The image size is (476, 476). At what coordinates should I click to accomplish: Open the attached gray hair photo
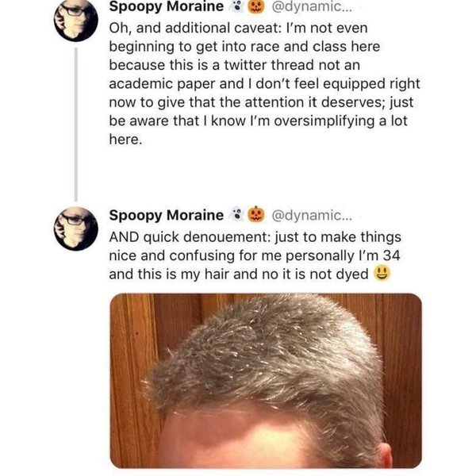click(x=266, y=380)
